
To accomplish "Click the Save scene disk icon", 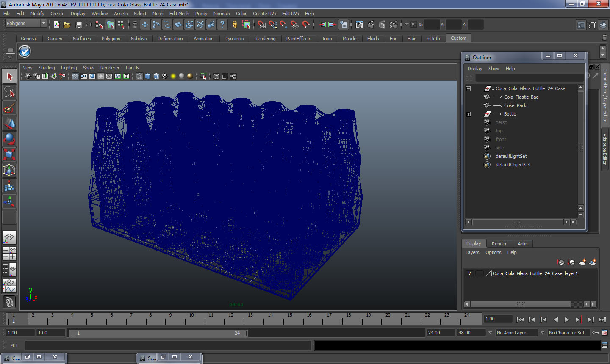I will pos(78,25).
